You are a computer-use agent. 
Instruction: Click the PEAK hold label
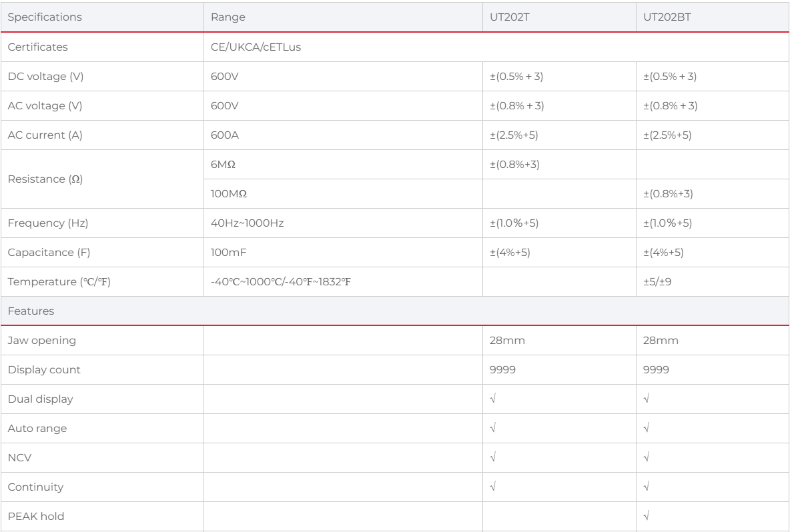point(36,517)
